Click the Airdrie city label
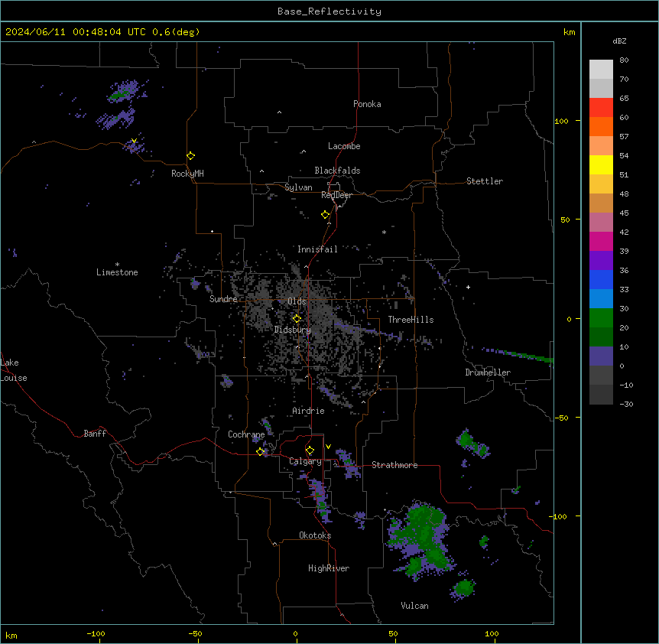The height and width of the screenshot is (644, 659). [308, 411]
